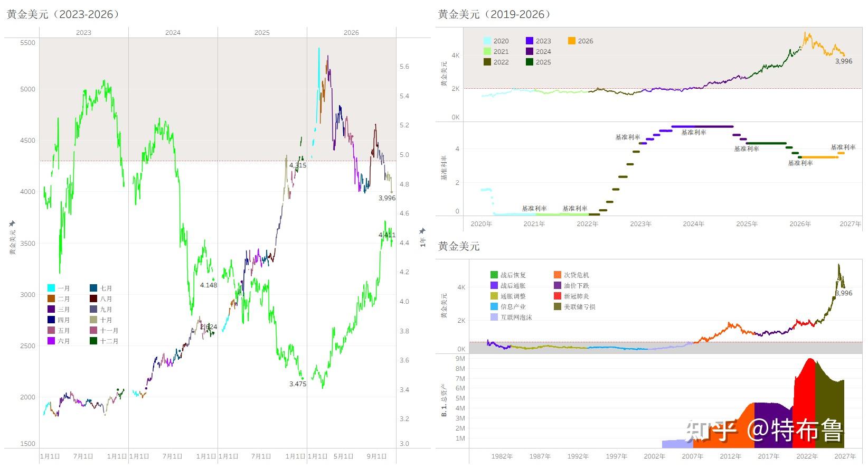Click the 互联网泡沫 lavender legend swatch
The width and height of the screenshot is (868, 467).
494,317
